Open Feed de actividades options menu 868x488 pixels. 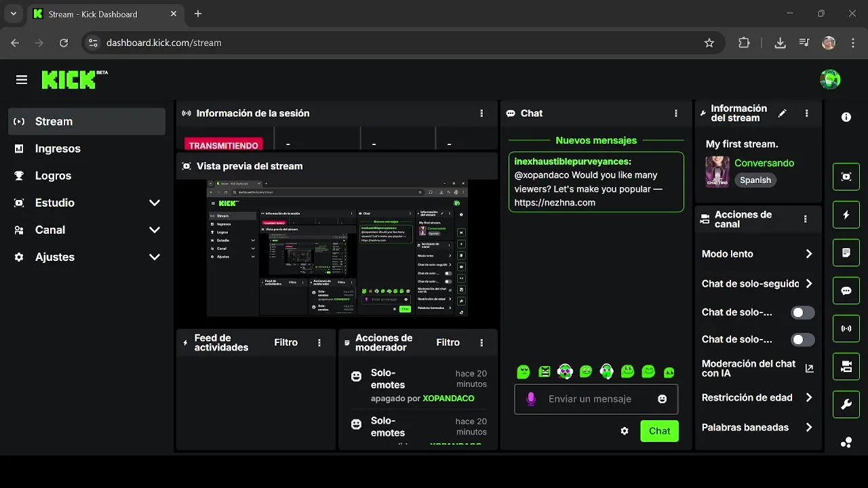click(x=319, y=343)
